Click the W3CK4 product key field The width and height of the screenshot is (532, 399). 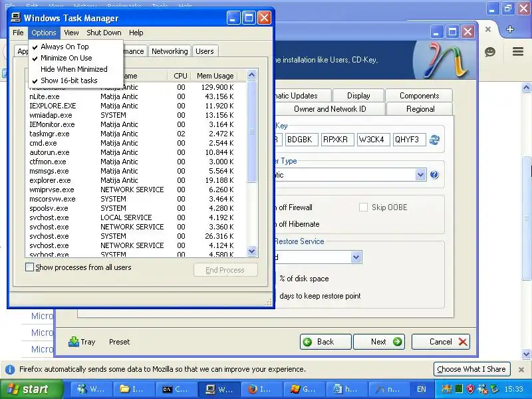(x=373, y=140)
